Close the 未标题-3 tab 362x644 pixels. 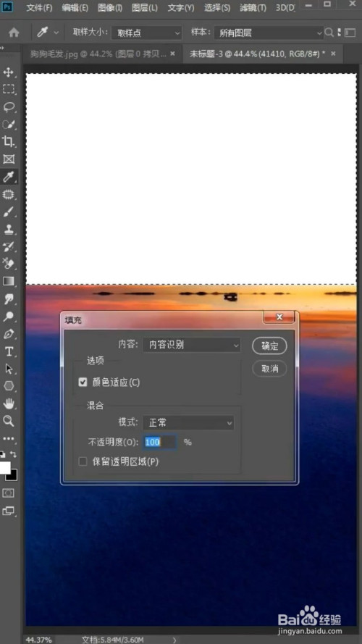(333, 54)
